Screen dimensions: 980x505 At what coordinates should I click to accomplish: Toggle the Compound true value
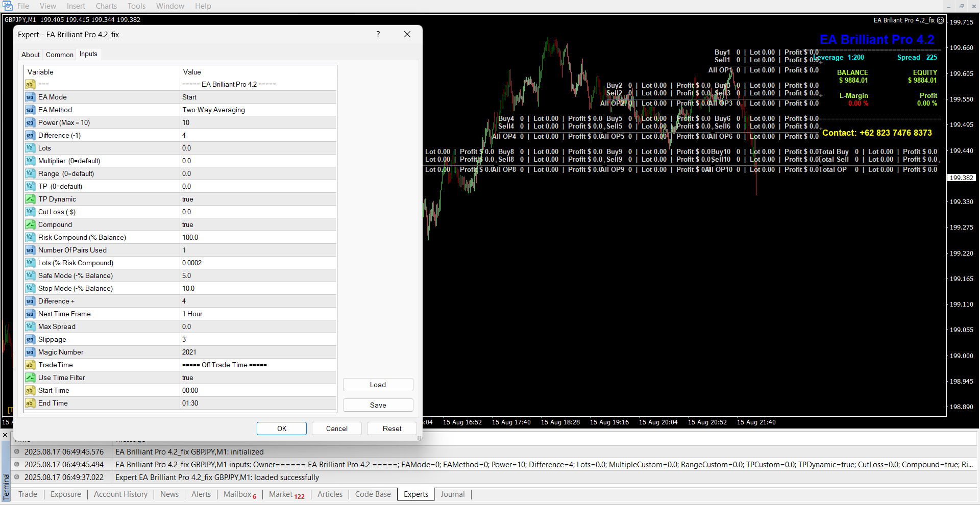tap(258, 224)
